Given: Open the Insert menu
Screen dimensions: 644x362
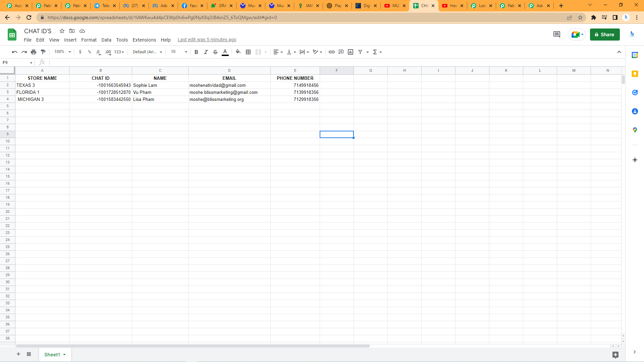Looking at the screenshot, I should coord(70,40).
